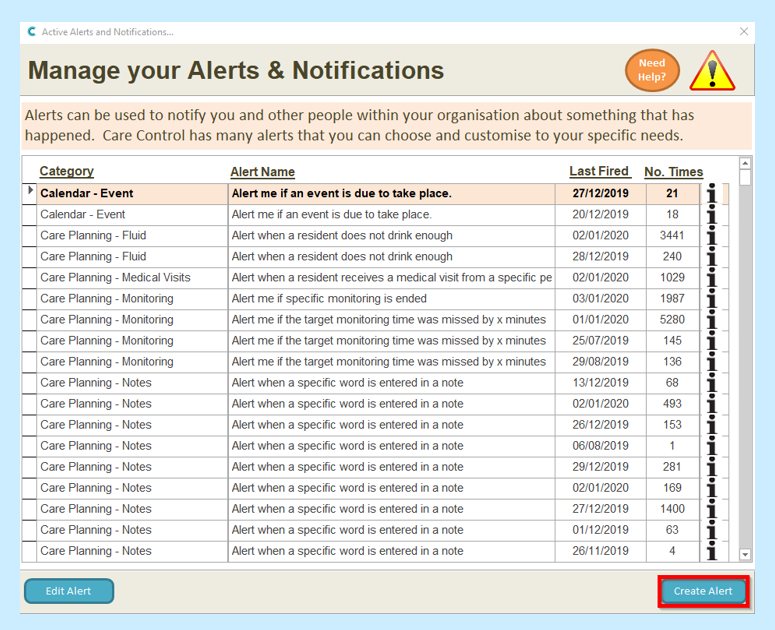Select the 1400 times cell
775x630 pixels.
point(673,509)
